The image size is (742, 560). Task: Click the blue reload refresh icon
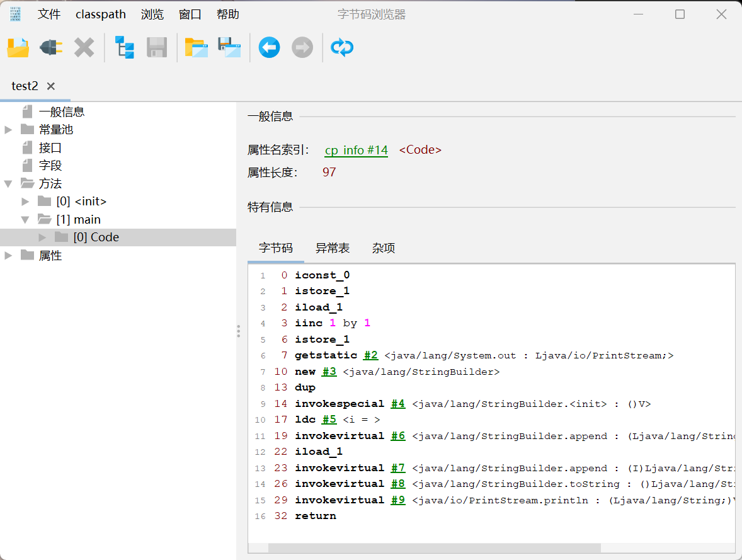tap(342, 47)
